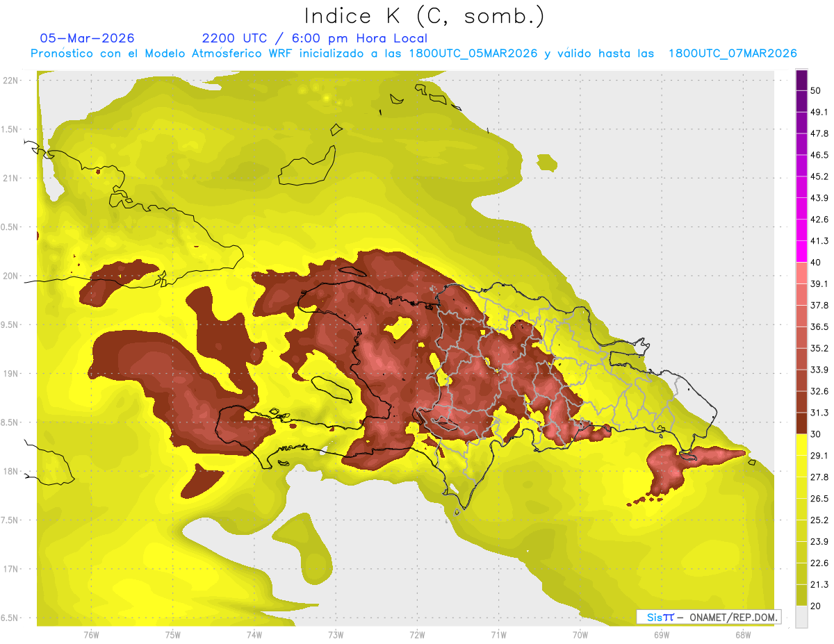Image resolution: width=834 pixels, height=644 pixels.
Task: Select the '72W' longitude label
Action: pos(417,635)
